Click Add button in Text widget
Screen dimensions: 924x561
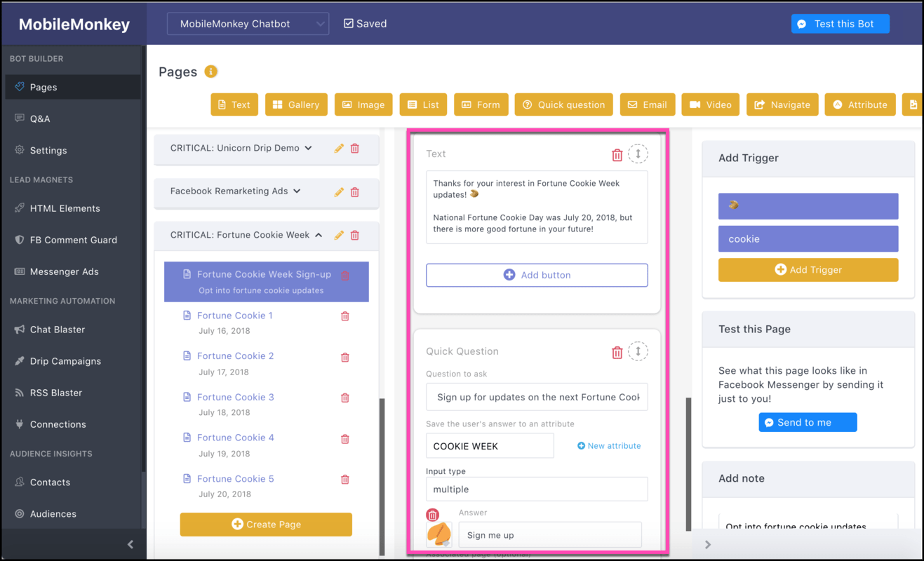point(537,275)
